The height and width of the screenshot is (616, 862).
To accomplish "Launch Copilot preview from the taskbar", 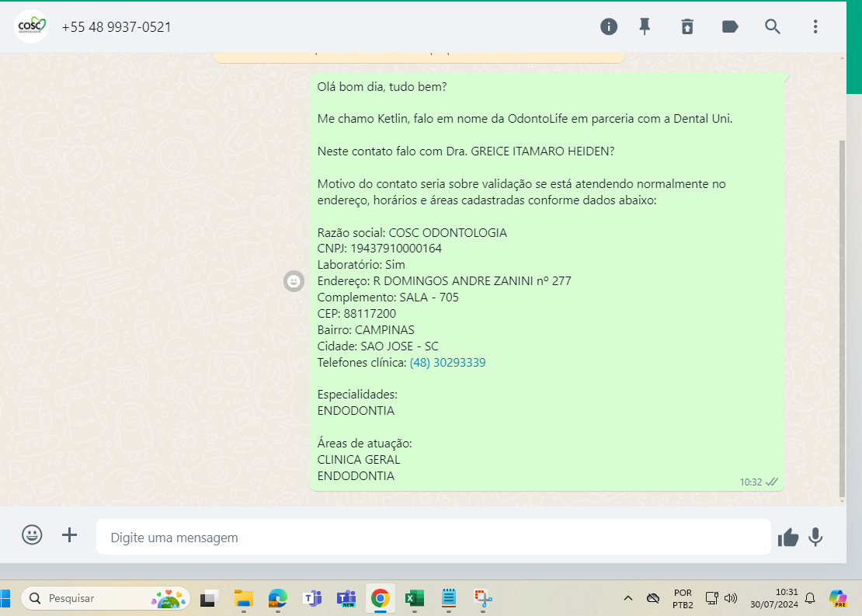I will (838, 598).
